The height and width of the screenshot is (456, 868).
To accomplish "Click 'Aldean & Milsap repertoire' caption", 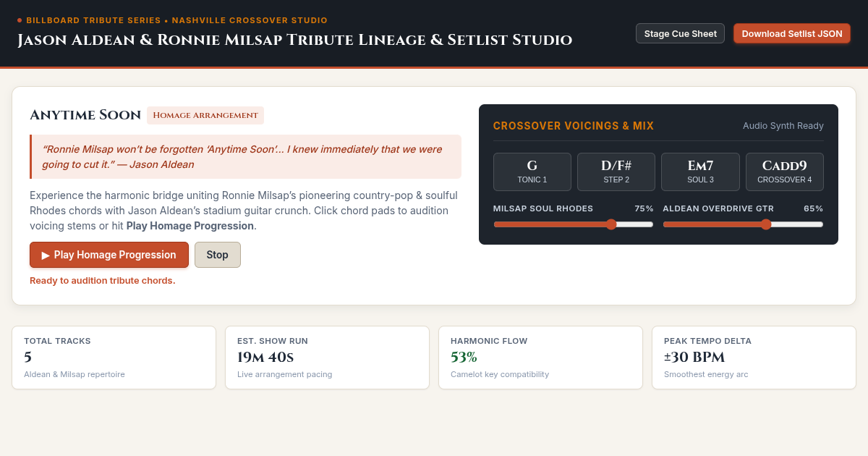I will click(75, 374).
